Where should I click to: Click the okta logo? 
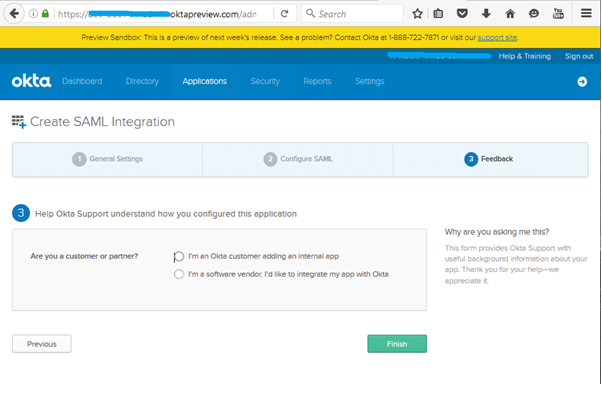coord(31,81)
